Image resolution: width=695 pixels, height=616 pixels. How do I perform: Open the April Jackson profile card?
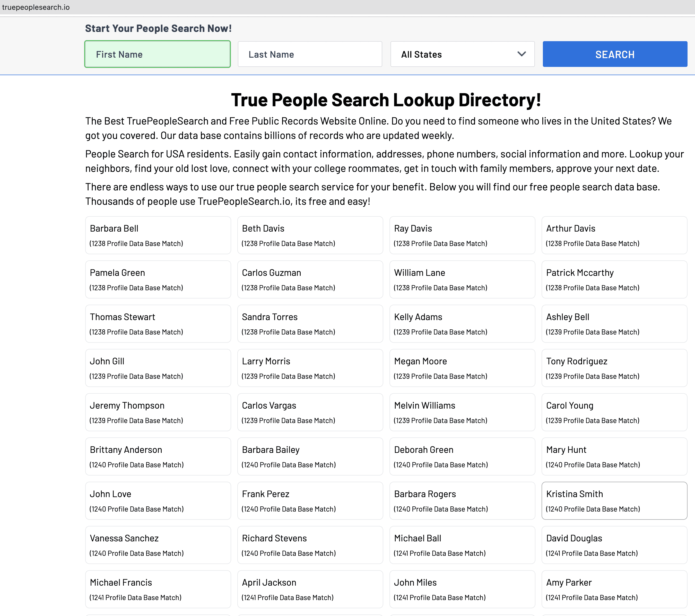tap(310, 589)
